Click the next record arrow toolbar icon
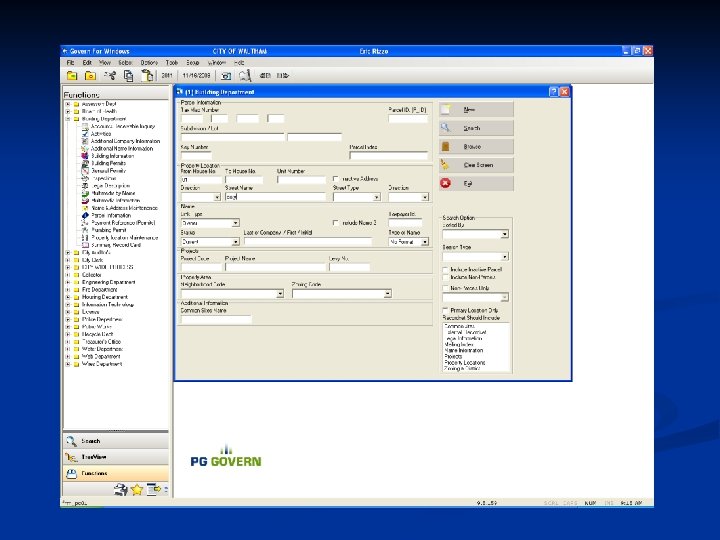 coord(283,76)
